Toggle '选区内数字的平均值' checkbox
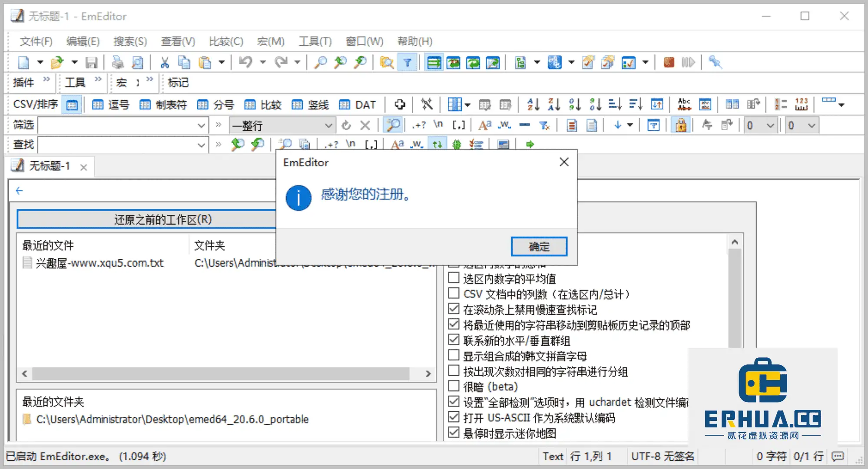This screenshot has height=469, width=868. click(x=454, y=277)
